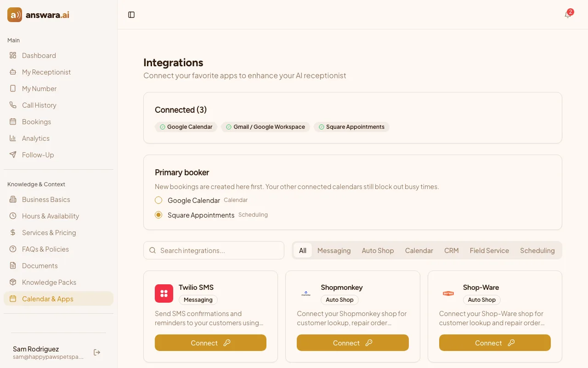This screenshot has height=368, width=588.
Task: Click the My Number phone icon
Action: pos(13,88)
